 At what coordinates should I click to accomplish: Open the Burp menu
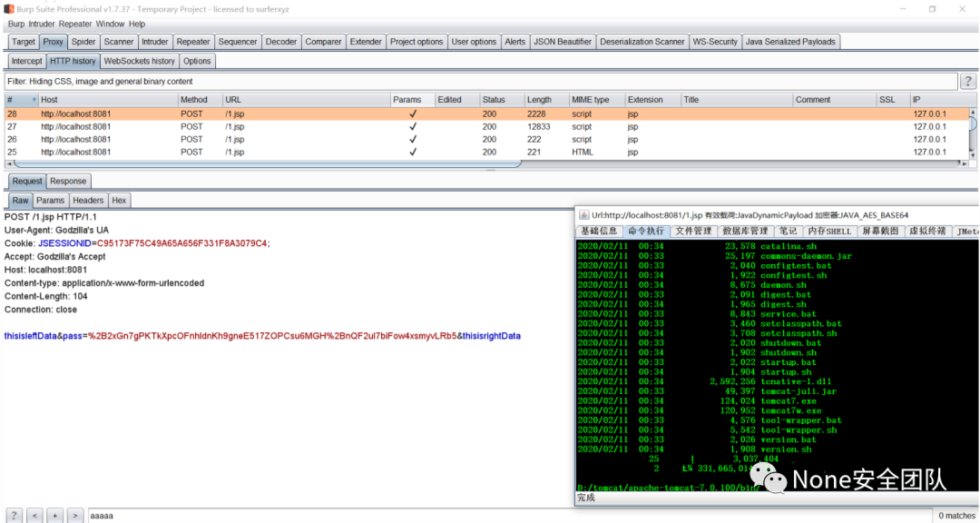[16, 24]
